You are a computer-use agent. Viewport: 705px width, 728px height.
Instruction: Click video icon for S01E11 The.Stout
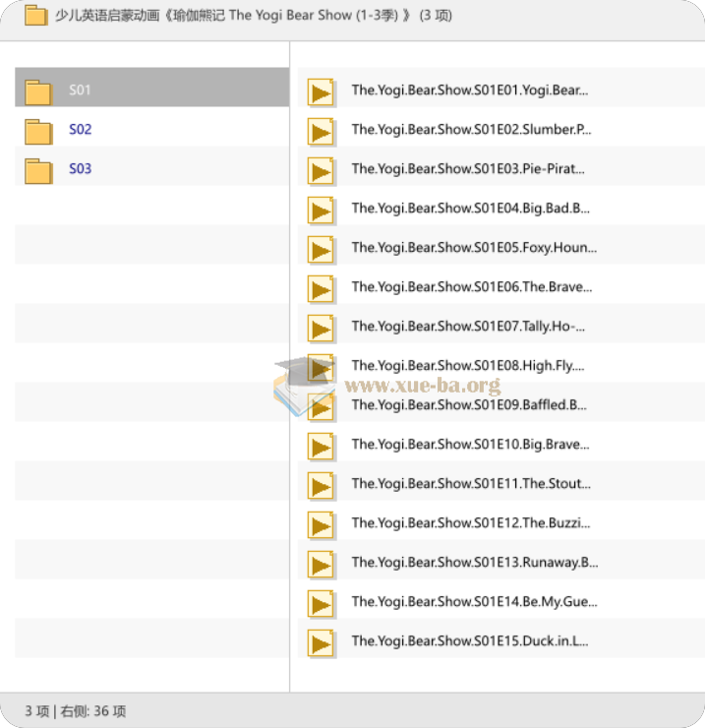[321, 486]
